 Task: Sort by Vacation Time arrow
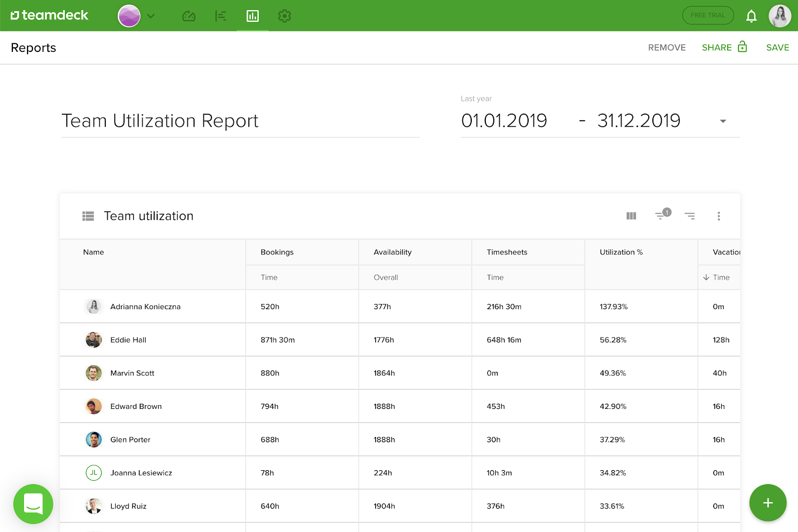(706, 277)
